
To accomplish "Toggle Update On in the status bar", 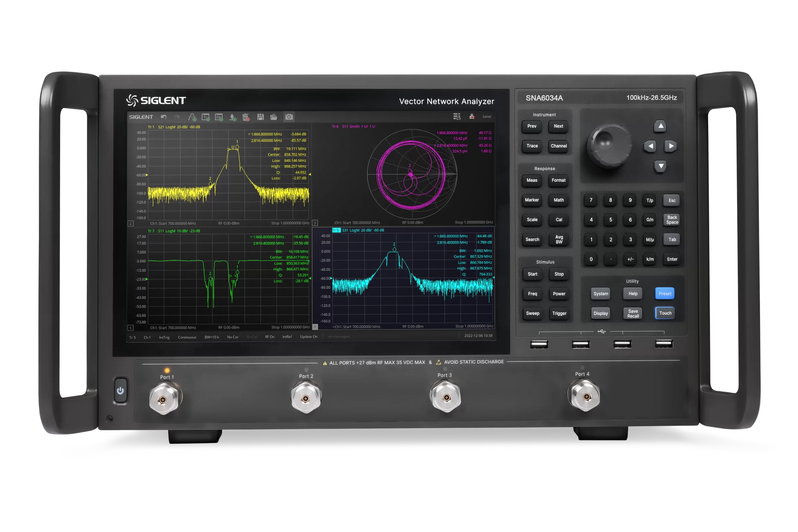I will (309, 337).
